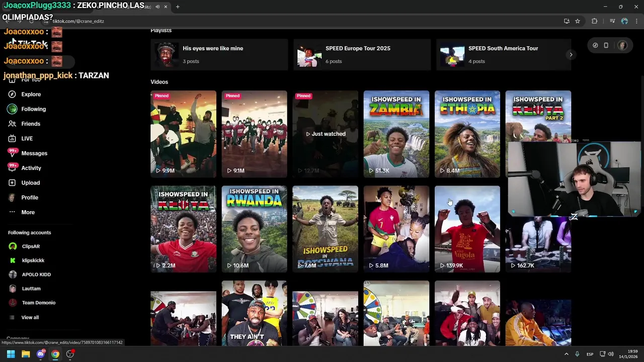Play the ISHOWSPEED IN RWANDA video
Screen dimensions: 644x362
254,229
